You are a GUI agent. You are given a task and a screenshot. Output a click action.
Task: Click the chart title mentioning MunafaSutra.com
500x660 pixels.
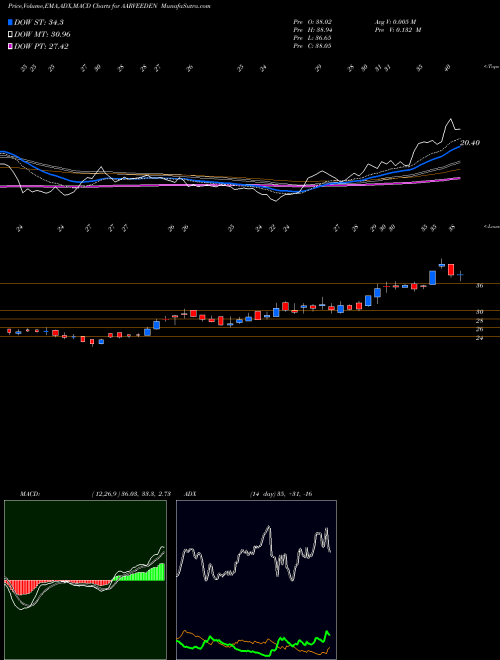(x=109, y=6)
